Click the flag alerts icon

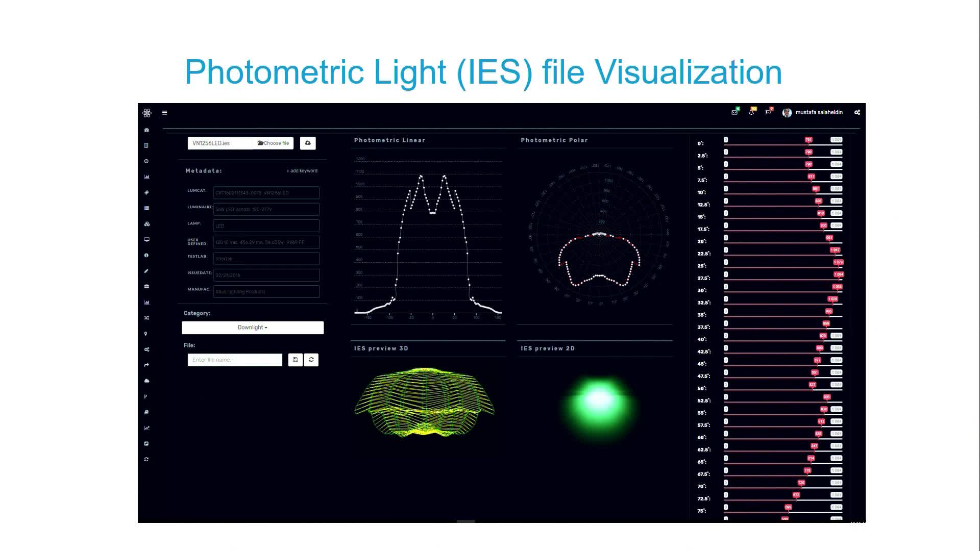[768, 112]
